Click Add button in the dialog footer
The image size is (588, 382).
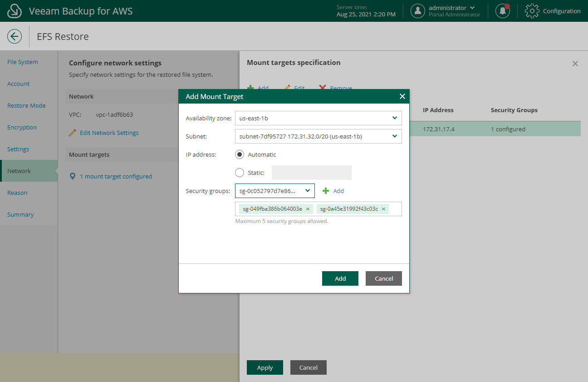coord(340,278)
